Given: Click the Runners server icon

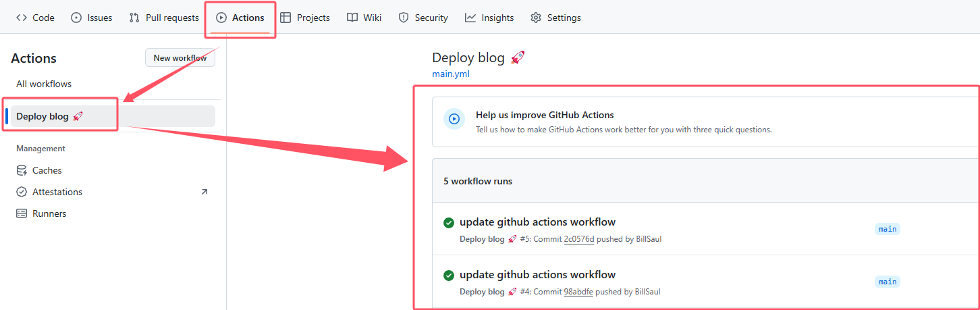Looking at the screenshot, I should point(22,213).
